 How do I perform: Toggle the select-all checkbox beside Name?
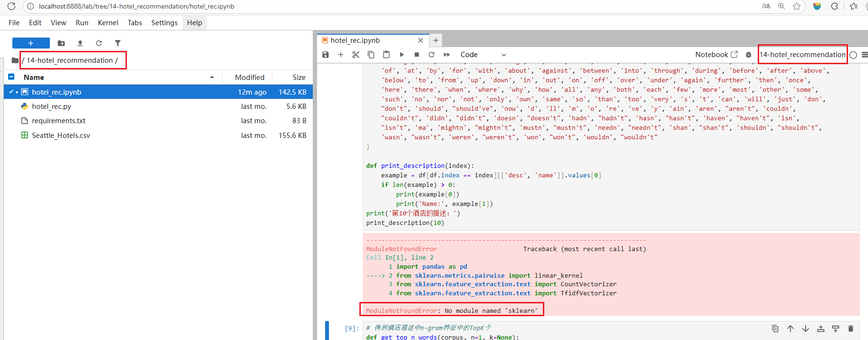point(11,77)
